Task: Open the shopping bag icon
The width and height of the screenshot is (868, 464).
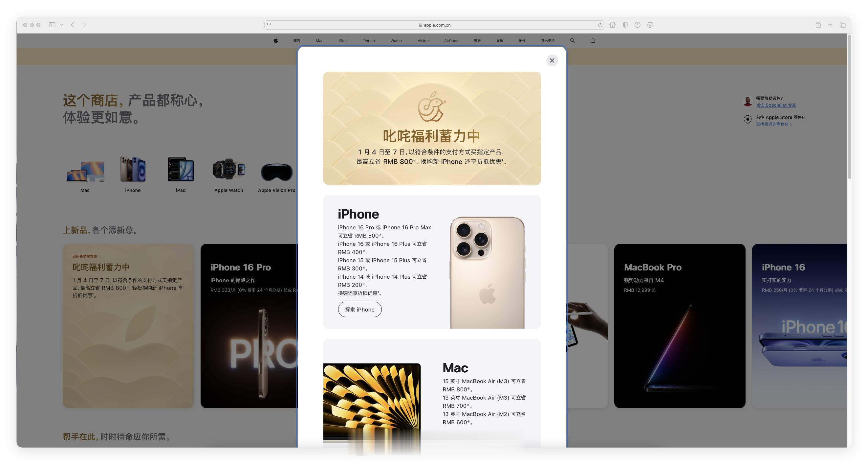Action: [x=593, y=40]
